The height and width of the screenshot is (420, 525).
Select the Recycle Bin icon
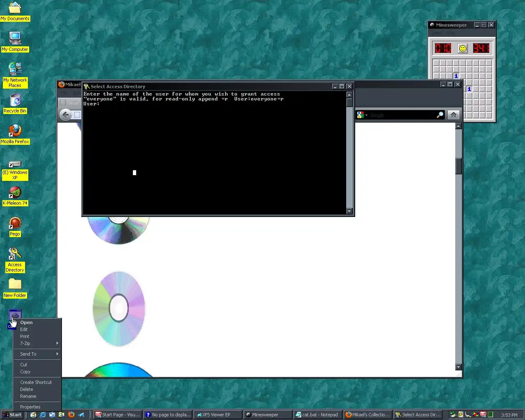click(x=15, y=104)
